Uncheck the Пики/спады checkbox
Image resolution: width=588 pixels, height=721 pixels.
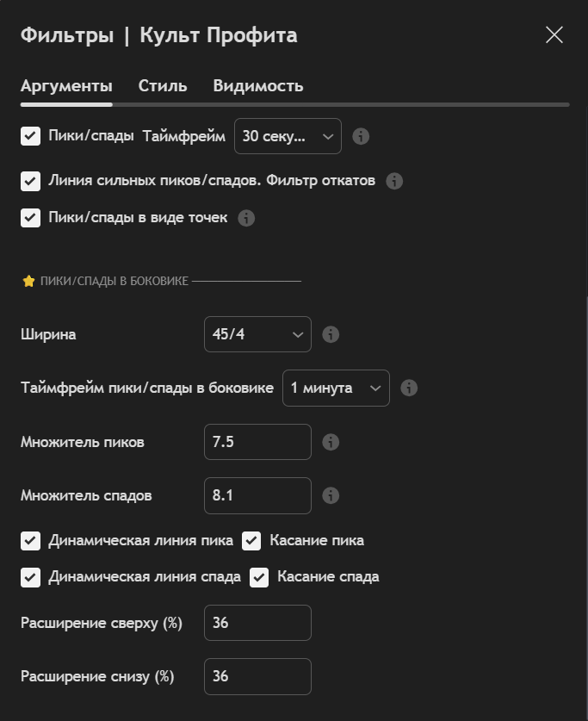(31, 136)
